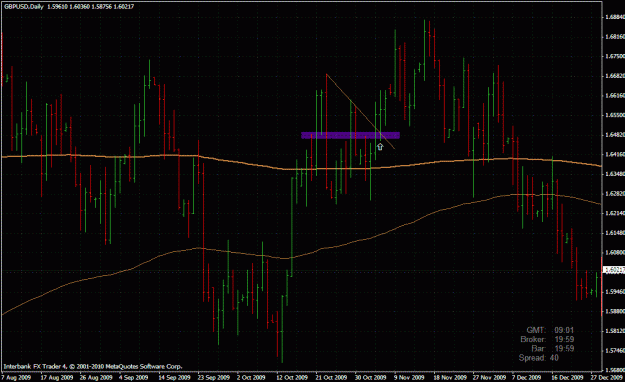
Task: Click the 18 Nov 2009 date label
Action: tap(450, 377)
